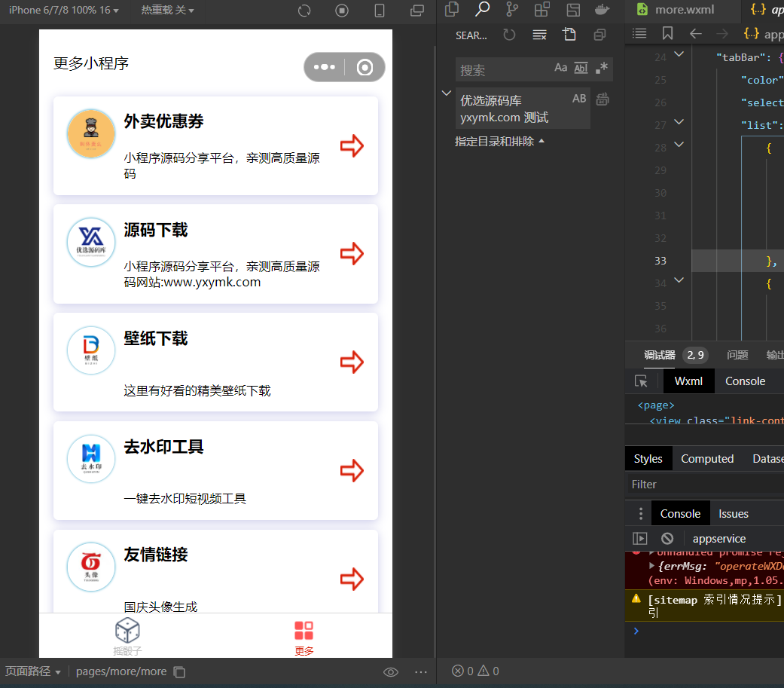Screen dimensions: 784x688
Task: Open the layout panel icon in the sidebar
Action: [x=573, y=10]
